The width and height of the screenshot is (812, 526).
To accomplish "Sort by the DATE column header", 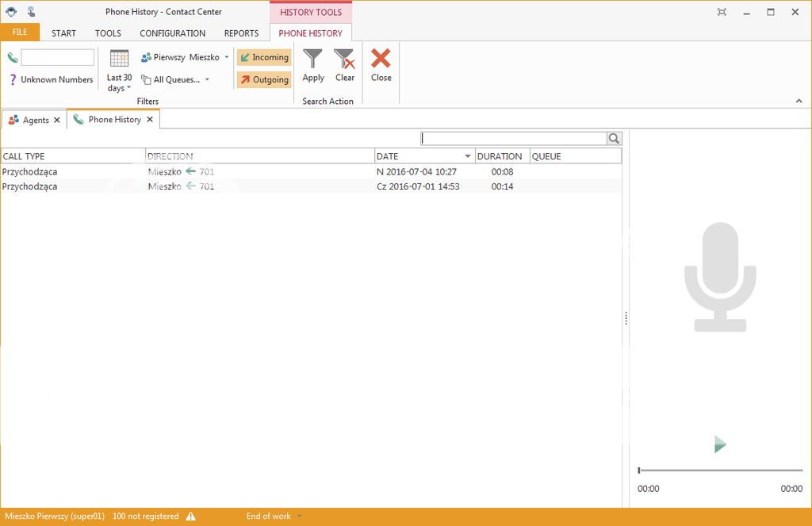I will tap(424, 156).
